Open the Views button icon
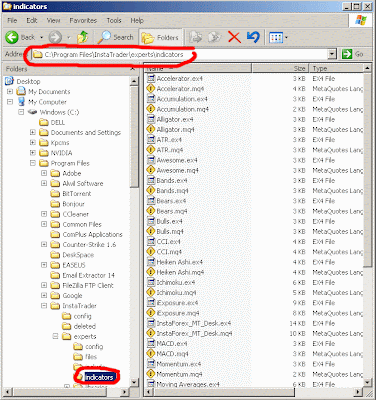Screen dimensions: 376x400 click(276, 38)
